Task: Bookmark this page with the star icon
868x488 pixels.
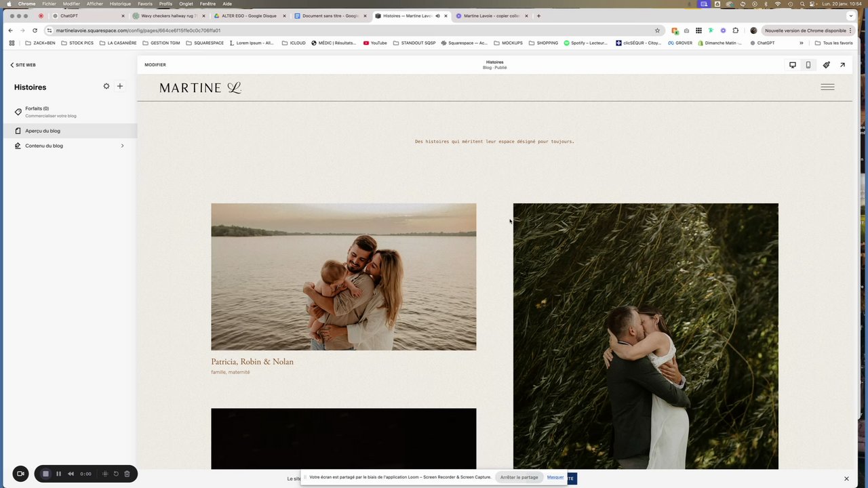Action: point(657,30)
